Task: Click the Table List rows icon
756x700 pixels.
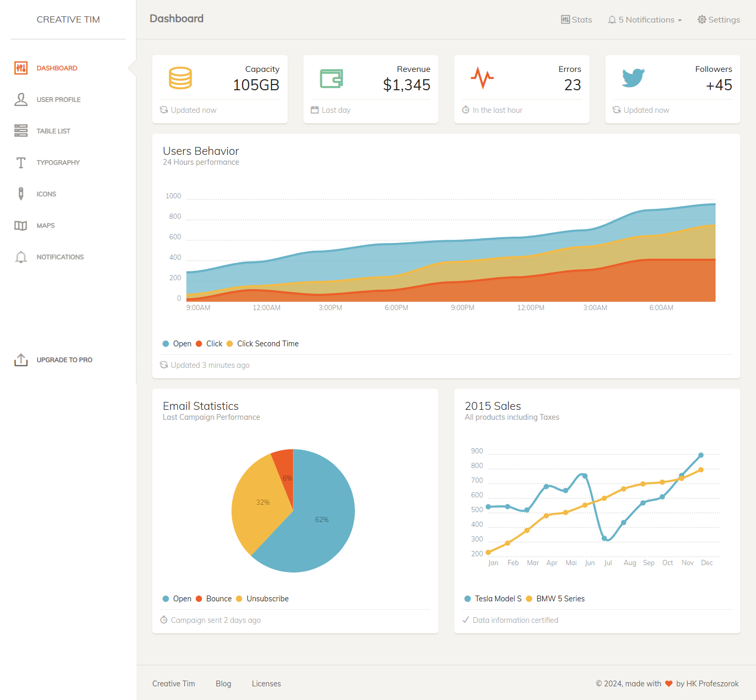Action: [21, 131]
